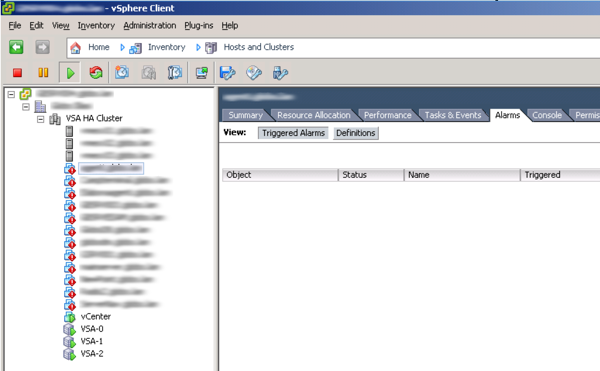Select VSA HA Cluster in the tree

coord(94,119)
